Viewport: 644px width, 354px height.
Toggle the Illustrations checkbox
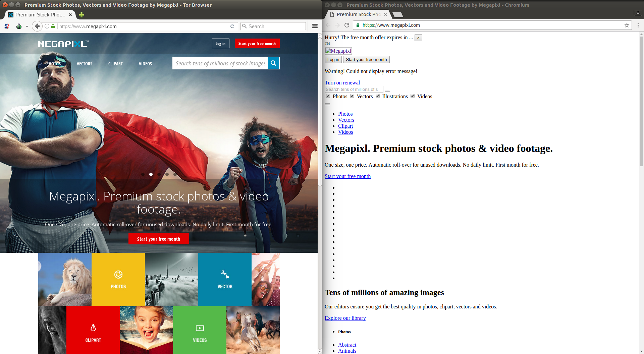pos(378,96)
